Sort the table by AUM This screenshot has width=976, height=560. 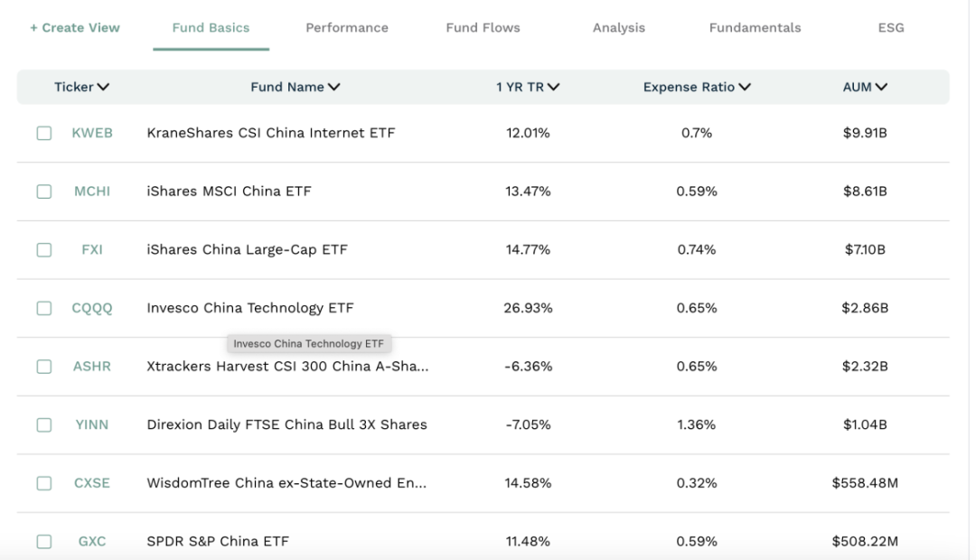click(865, 88)
